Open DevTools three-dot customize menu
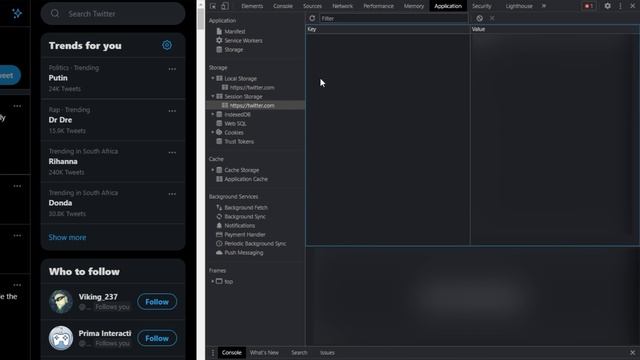 (x=620, y=6)
